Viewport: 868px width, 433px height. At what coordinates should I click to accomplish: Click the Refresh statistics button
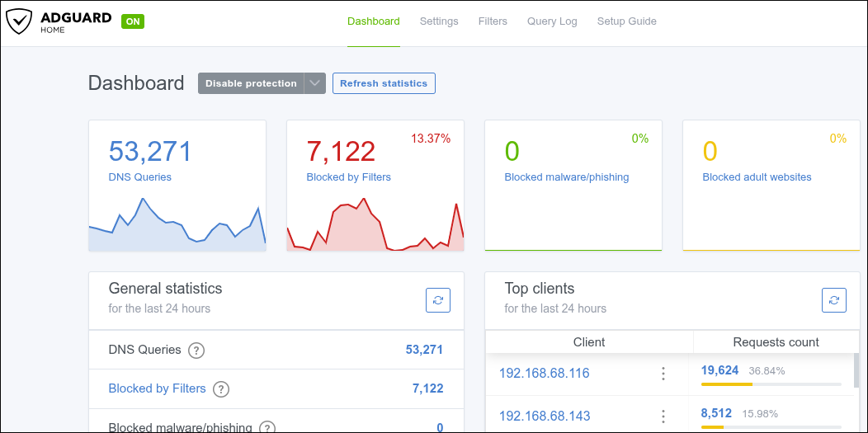click(x=384, y=83)
